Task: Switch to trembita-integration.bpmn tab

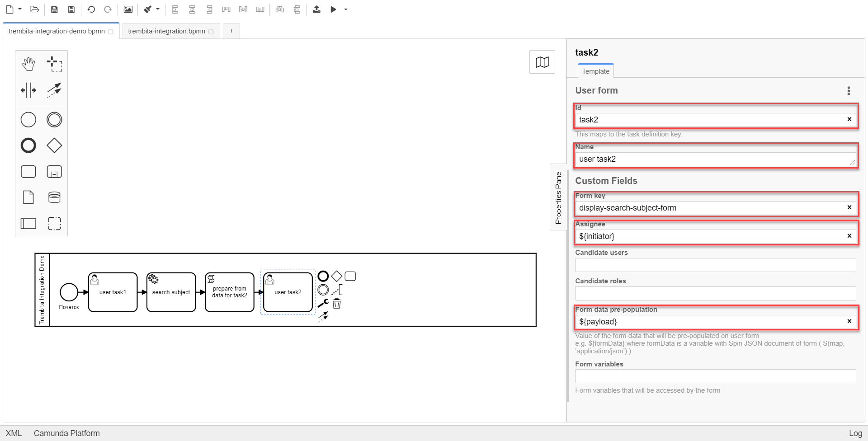Action: pyautogui.click(x=166, y=31)
